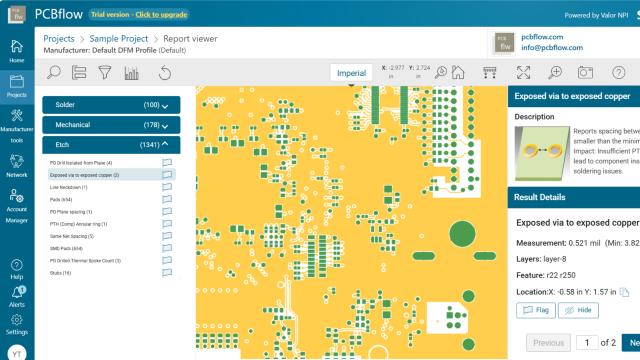The height and width of the screenshot is (360, 640).
Task: View Alerts notifications
Action: [17, 297]
